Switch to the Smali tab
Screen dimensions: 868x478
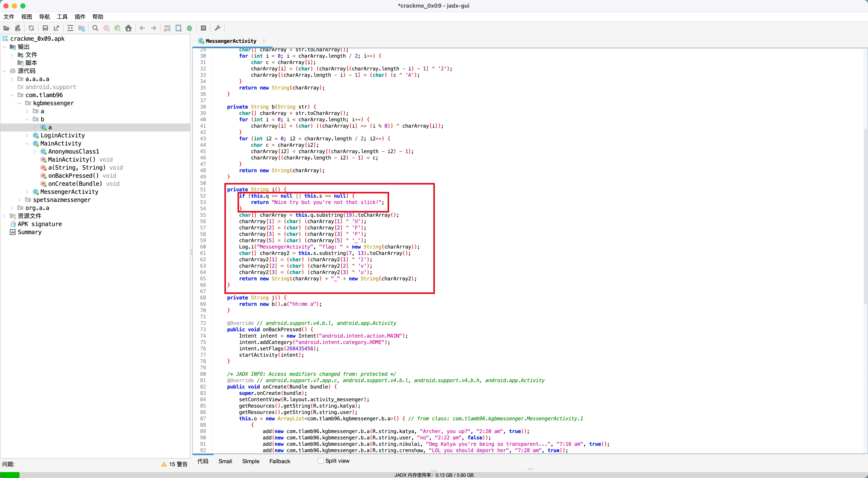click(225, 461)
